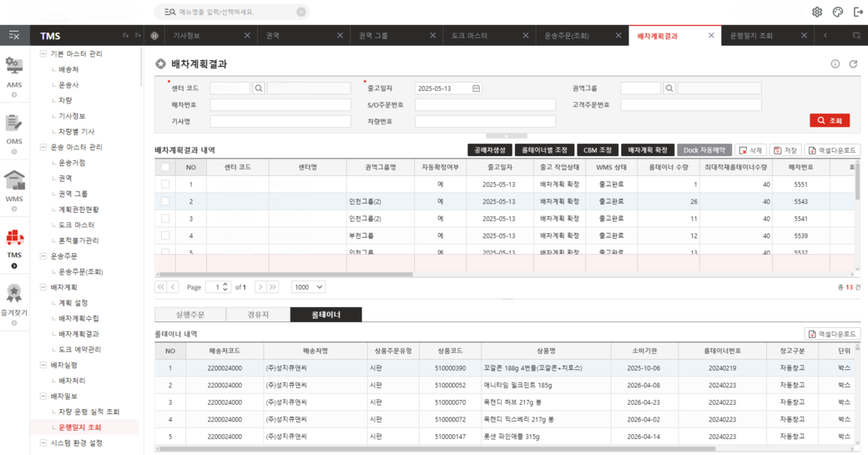The height and width of the screenshot is (455, 868).
Task: Collapse the sidebar with the hamburger icon
Action: (14, 35)
